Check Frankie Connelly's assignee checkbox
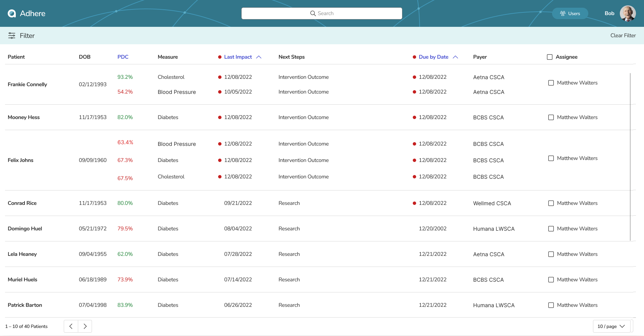644x336 pixels. [x=551, y=83]
